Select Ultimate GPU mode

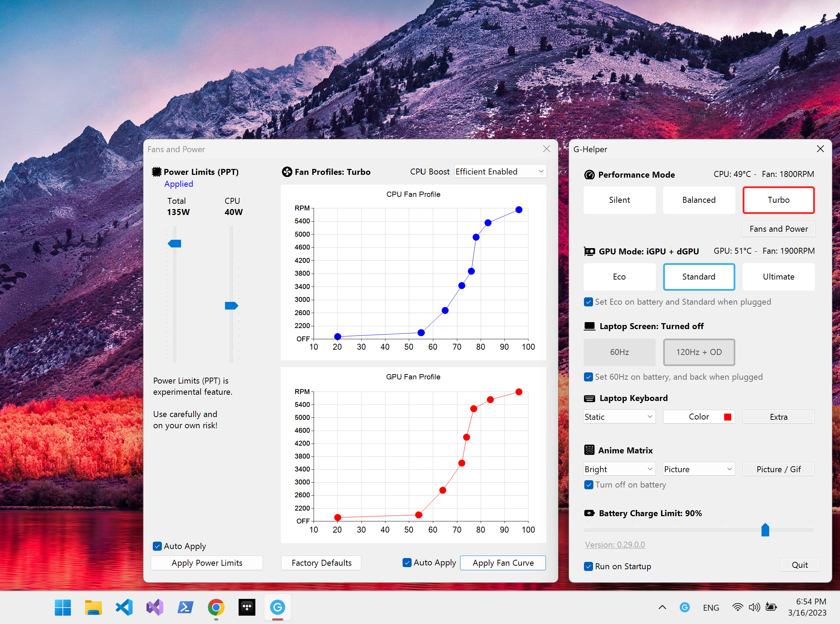(778, 276)
